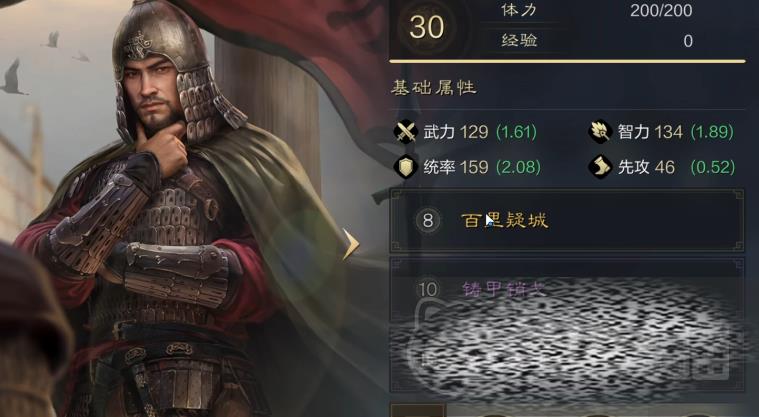This screenshot has height=417, width=759.
Task: Click the golden arrow beside the portrait
Action: point(351,244)
